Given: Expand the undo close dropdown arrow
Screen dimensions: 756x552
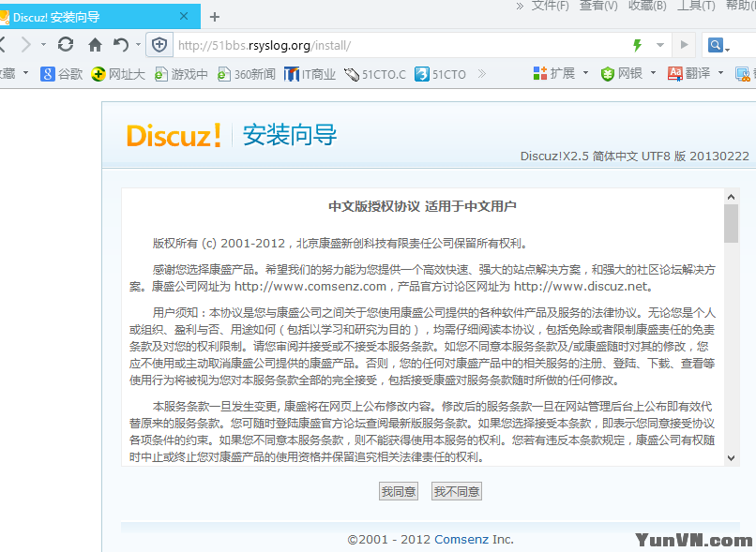Looking at the screenshot, I should tap(139, 45).
